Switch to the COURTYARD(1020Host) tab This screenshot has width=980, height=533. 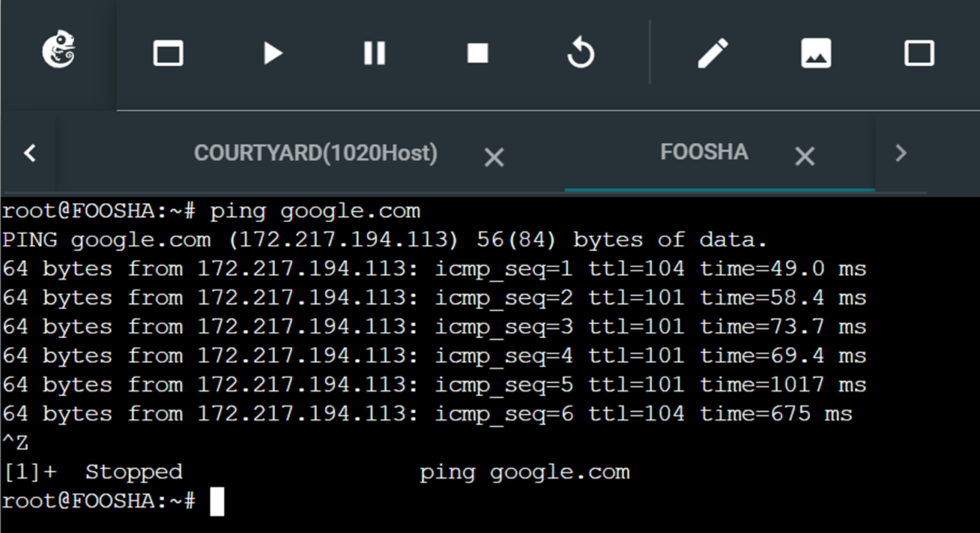pyautogui.click(x=315, y=153)
